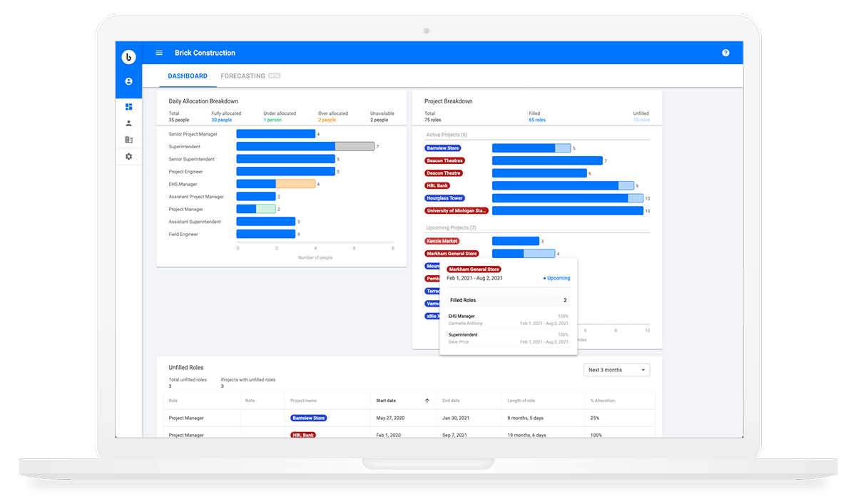Click the Start date sort arrow
Viewport: 856px width, 504px height.
click(x=427, y=401)
